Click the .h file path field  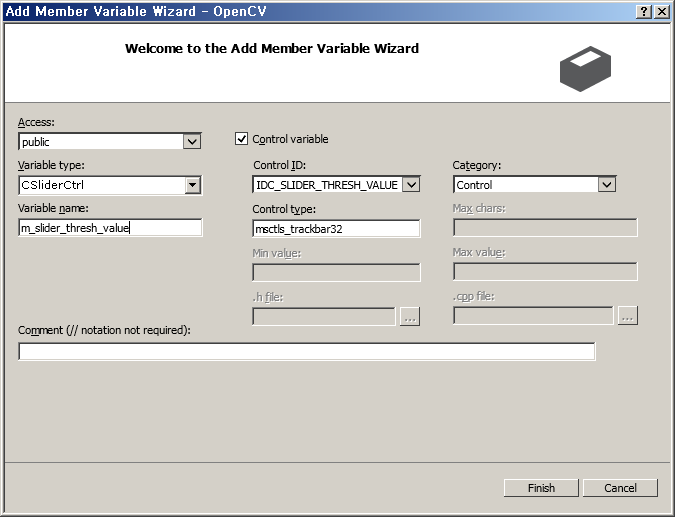point(324,316)
